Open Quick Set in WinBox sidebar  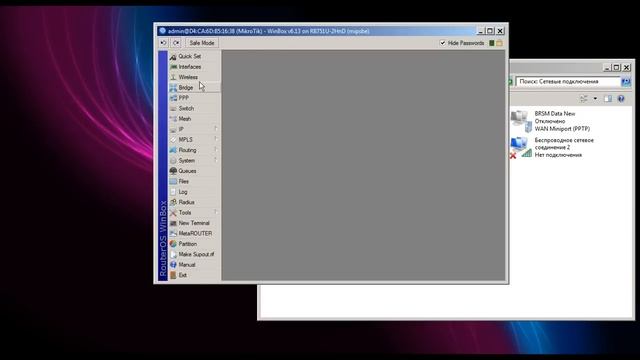click(x=194, y=56)
